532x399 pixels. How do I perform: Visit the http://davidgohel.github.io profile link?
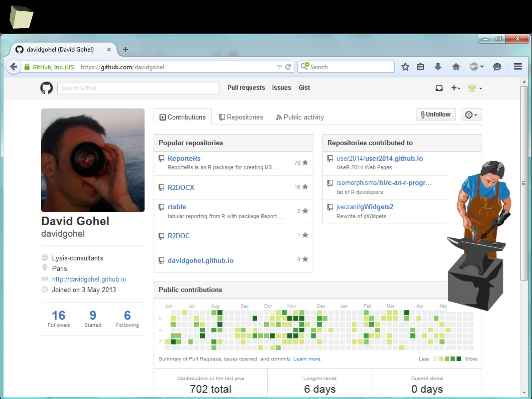89,279
